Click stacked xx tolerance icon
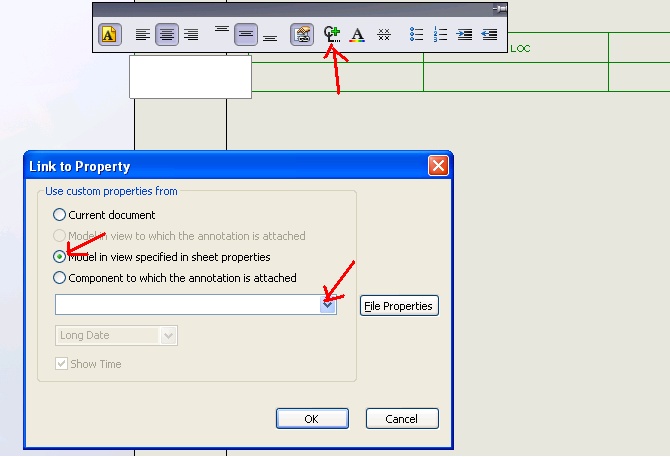 pyautogui.click(x=384, y=35)
